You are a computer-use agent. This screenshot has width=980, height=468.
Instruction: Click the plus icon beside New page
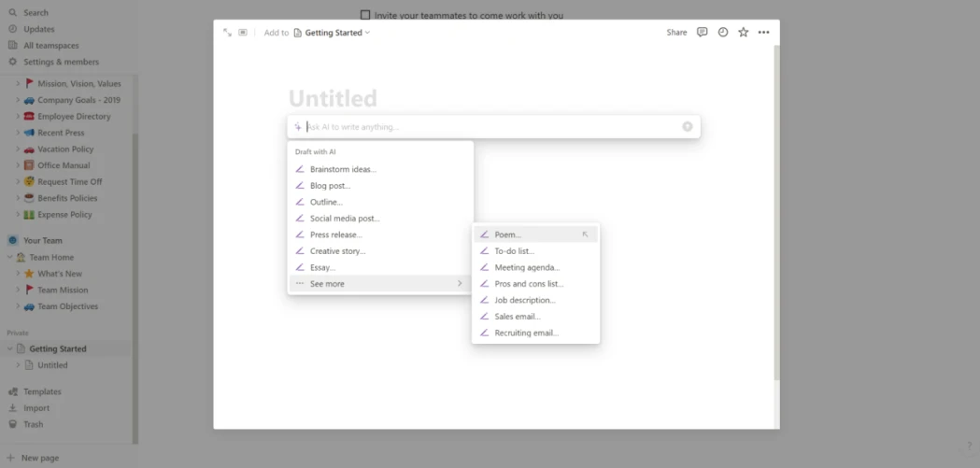coord(10,458)
